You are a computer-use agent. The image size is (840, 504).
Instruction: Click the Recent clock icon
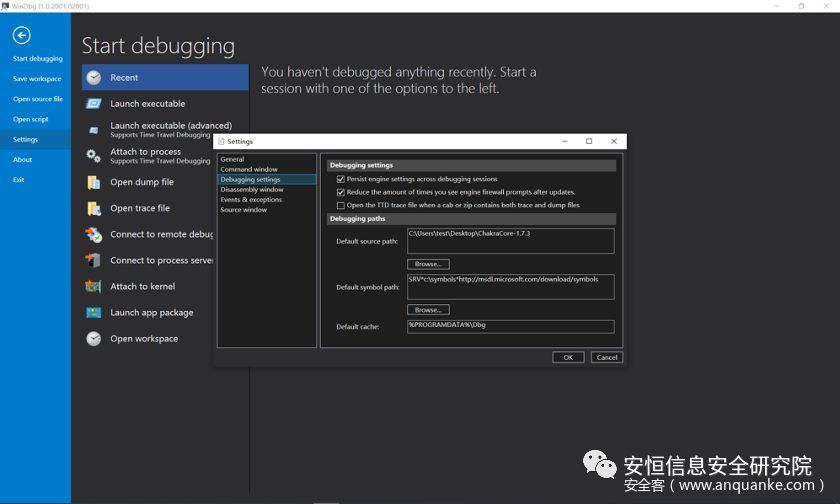coord(94,77)
